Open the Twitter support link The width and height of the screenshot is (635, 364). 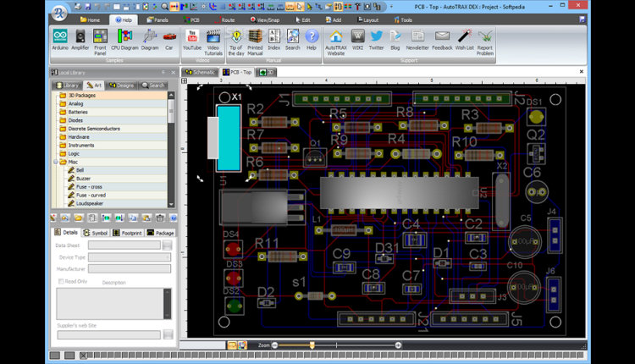(376, 40)
